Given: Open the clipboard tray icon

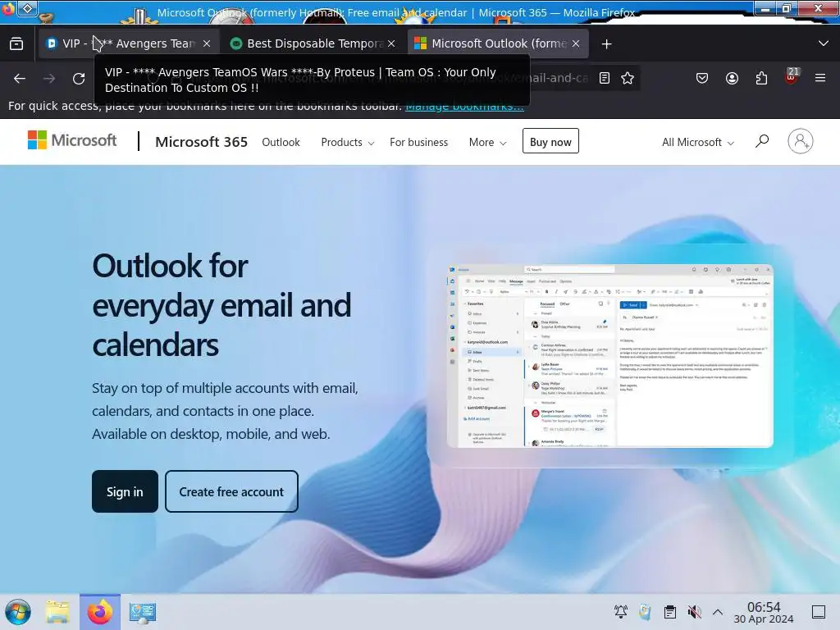Looking at the screenshot, I should click(x=669, y=612).
